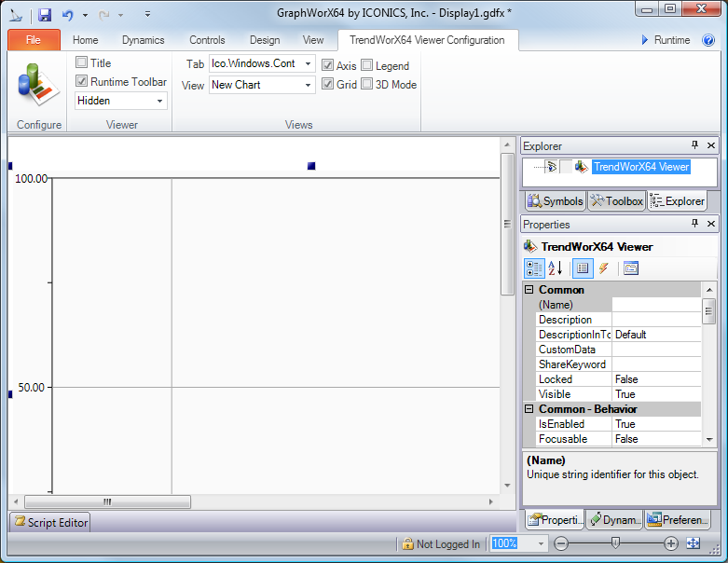The width and height of the screenshot is (728, 563).
Task: Click the Undo arrow icon
Action: point(68,15)
